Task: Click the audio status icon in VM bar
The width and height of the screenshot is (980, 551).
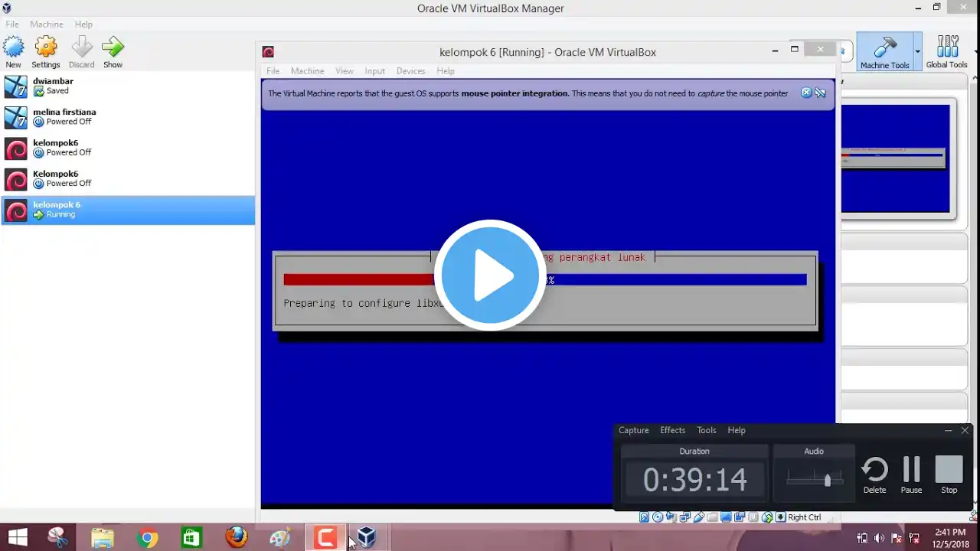Action: 671,517
